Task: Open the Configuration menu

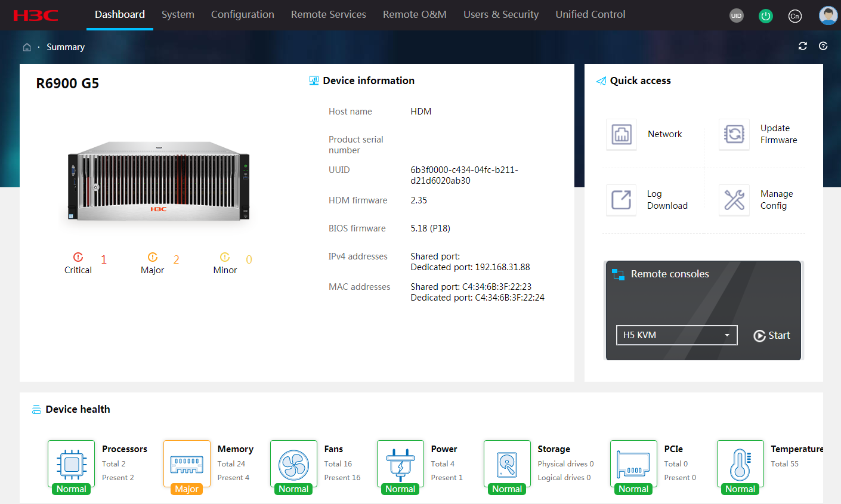Action: (x=243, y=15)
